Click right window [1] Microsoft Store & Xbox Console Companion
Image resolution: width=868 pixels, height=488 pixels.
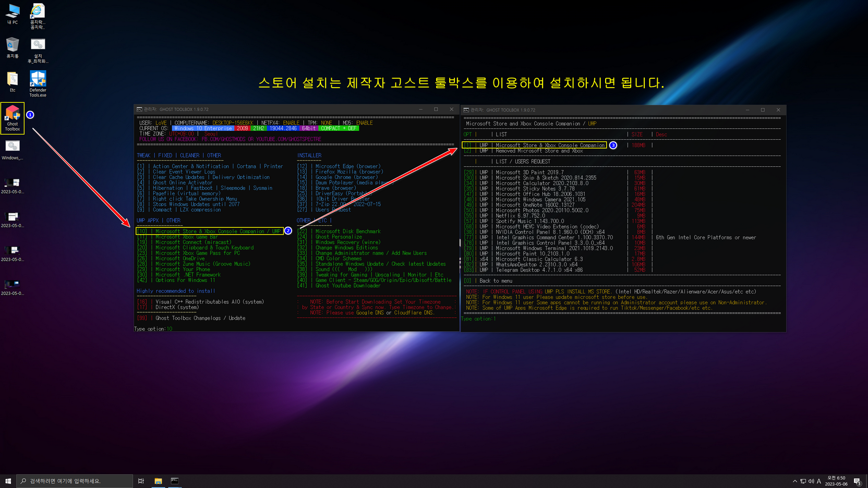point(534,145)
